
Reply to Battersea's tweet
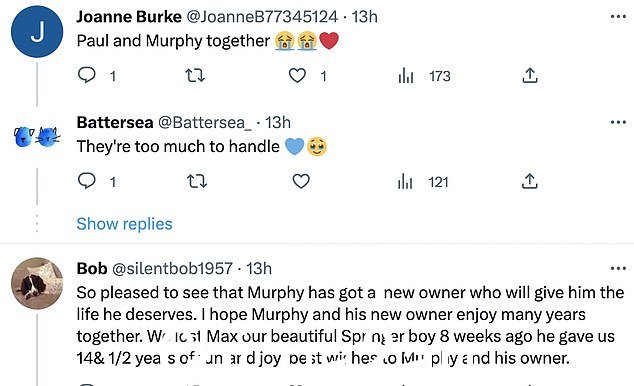(87, 181)
